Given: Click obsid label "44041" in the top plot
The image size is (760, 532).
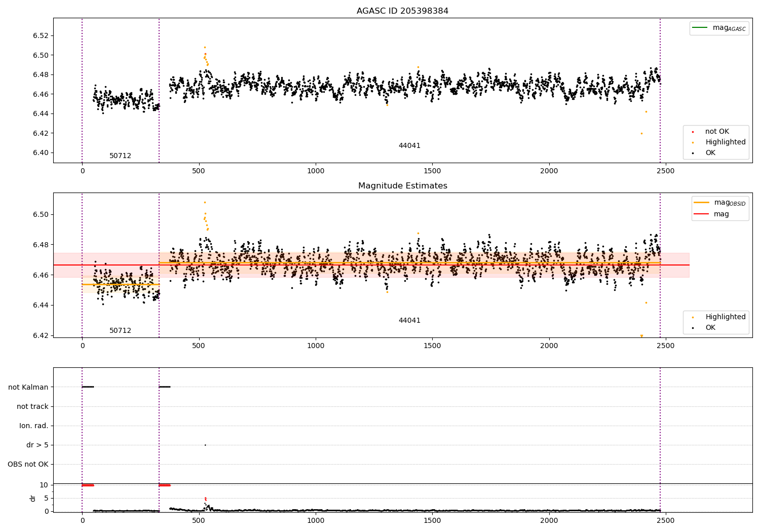Looking at the screenshot, I should [x=409, y=146].
